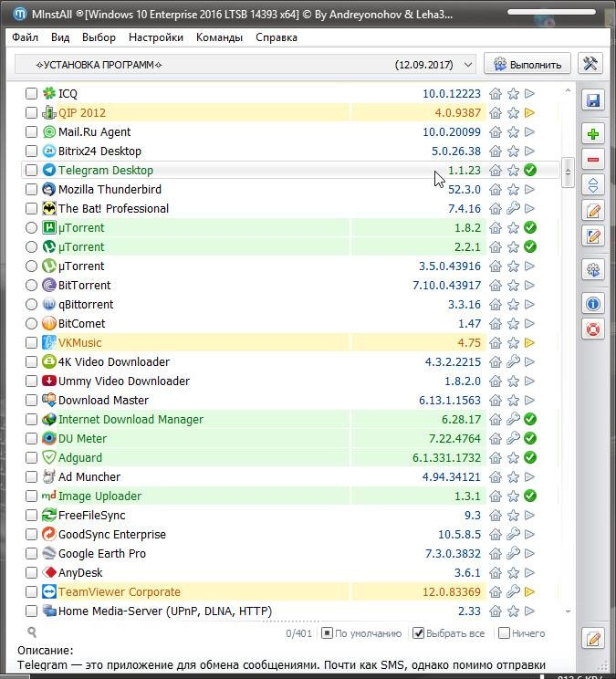The image size is (616, 679).
Task: Click the DU Meter entry
Action: pyautogui.click(x=83, y=439)
